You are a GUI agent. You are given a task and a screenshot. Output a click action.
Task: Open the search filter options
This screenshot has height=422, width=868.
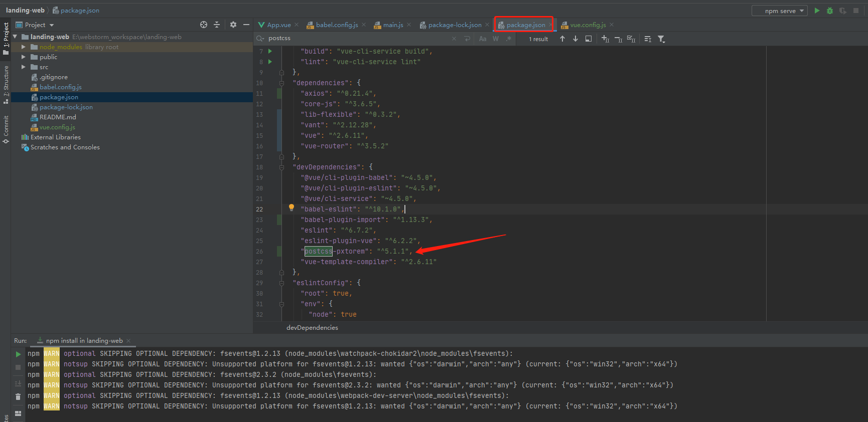[x=661, y=39]
